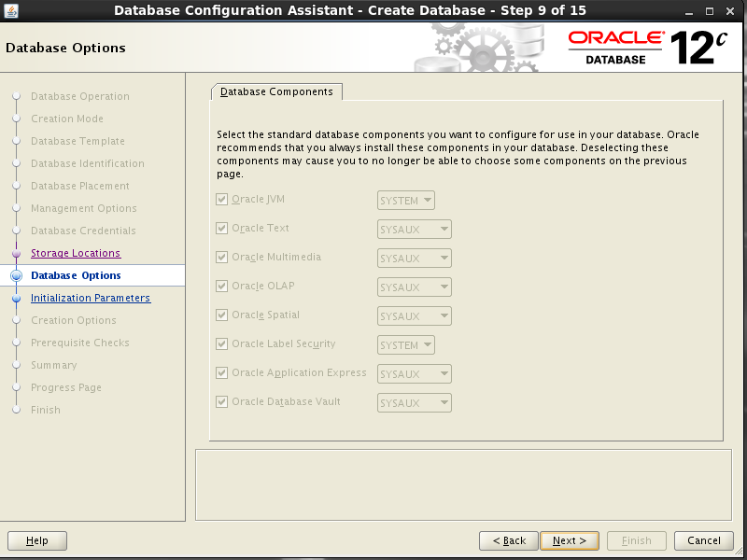Open the Oracle Application Express tablespace dropdown

pos(414,374)
